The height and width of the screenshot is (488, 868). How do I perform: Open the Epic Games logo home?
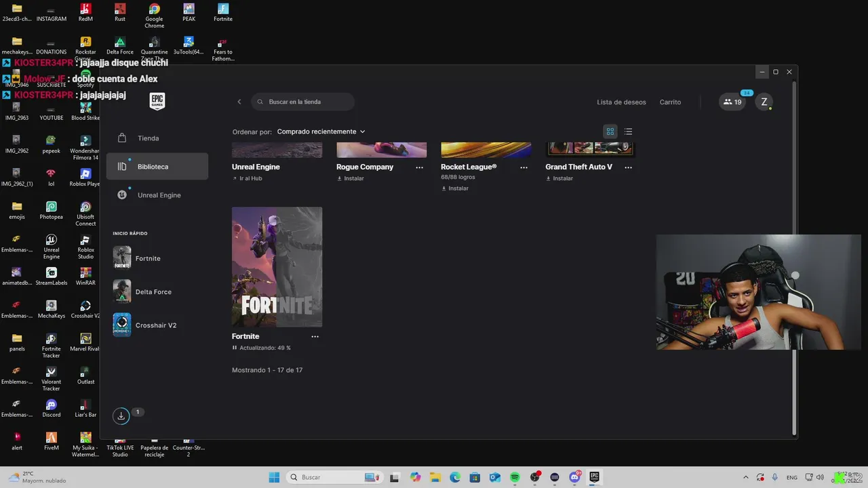(x=157, y=101)
